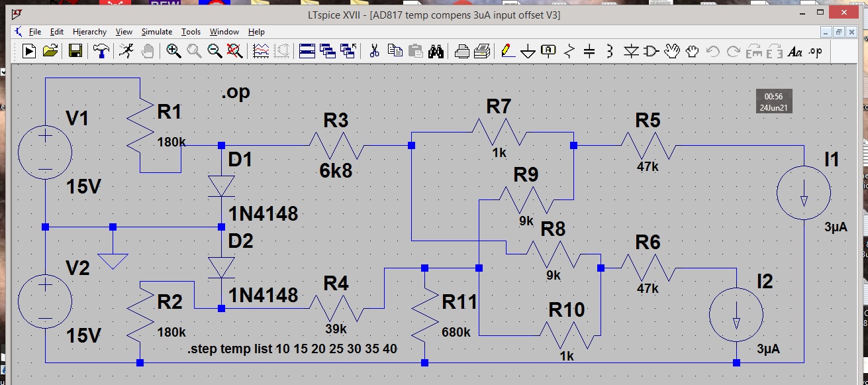Pick visible traces waveform icon
This screenshot has height=385, width=868.
click(261, 51)
